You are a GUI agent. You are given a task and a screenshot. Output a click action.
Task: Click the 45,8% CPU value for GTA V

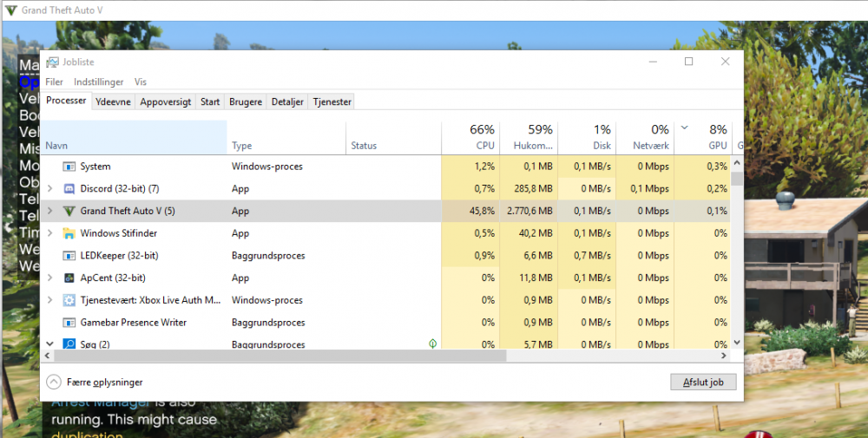tap(481, 212)
